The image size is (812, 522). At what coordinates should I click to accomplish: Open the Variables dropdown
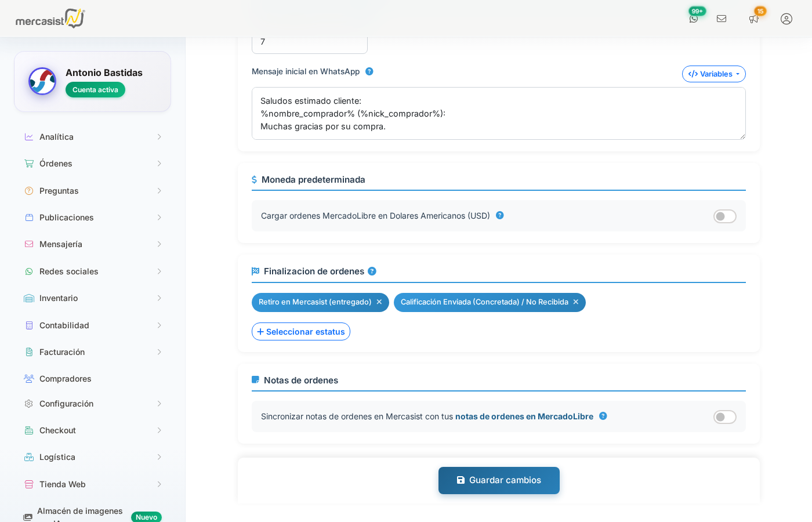point(713,74)
